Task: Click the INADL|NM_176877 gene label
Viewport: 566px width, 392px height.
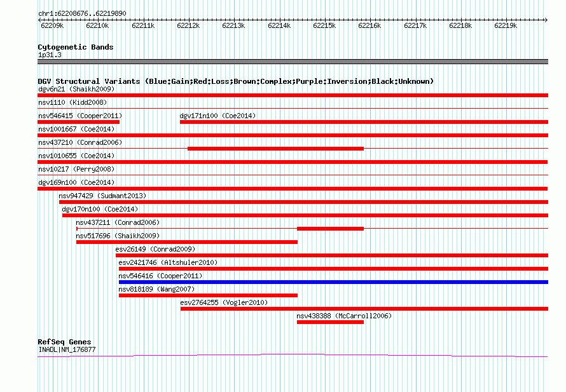Action: [x=67, y=350]
